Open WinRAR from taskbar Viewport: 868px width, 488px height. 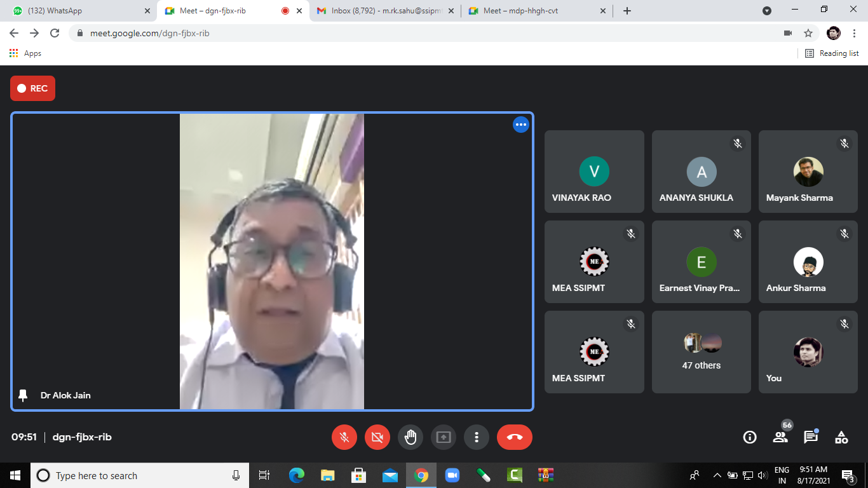545,475
